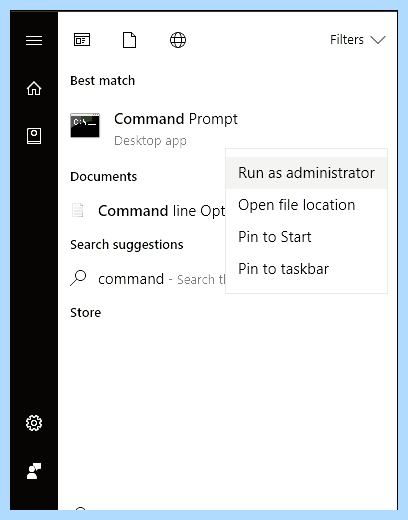Click the document file icon beside Command line

point(78,210)
